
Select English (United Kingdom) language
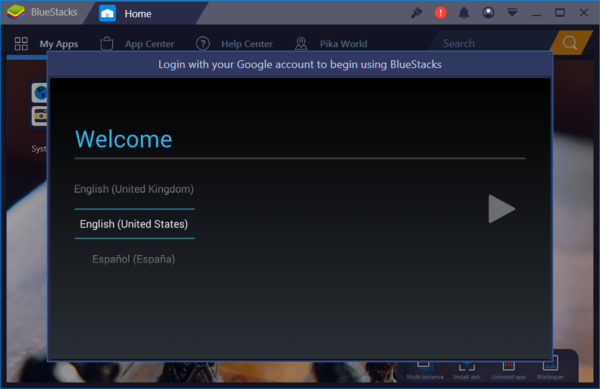[x=134, y=189]
